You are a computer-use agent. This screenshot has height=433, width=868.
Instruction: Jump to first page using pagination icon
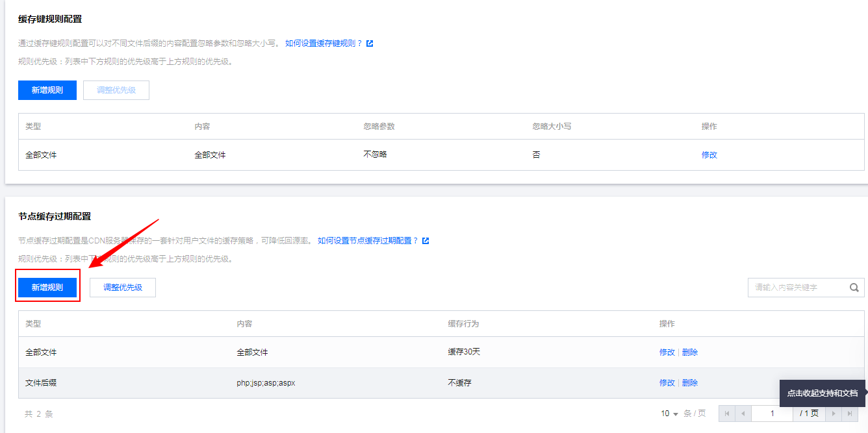click(x=726, y=413)
